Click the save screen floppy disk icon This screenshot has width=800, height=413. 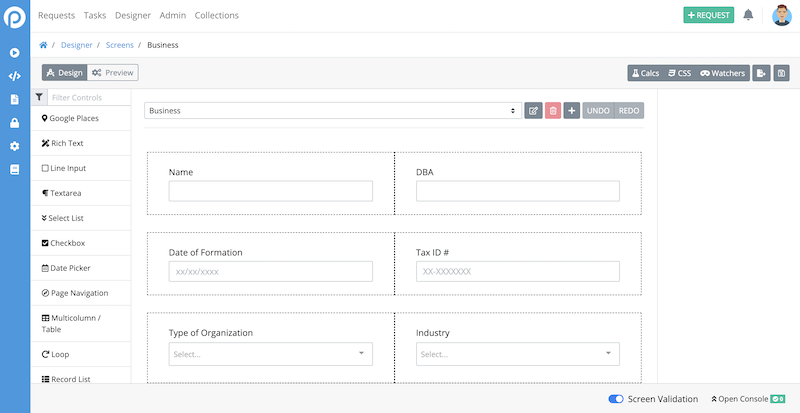pyautogui.click(x=781, y=73)
